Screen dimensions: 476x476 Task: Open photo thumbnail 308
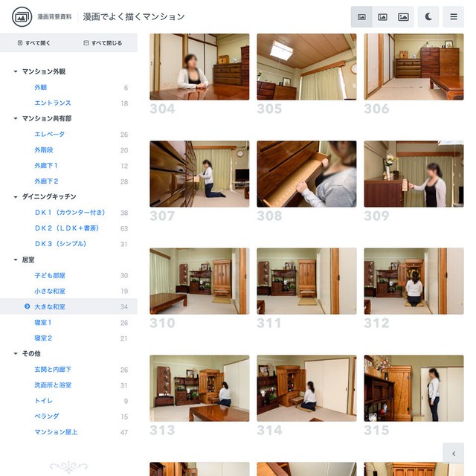coord(306,174)
